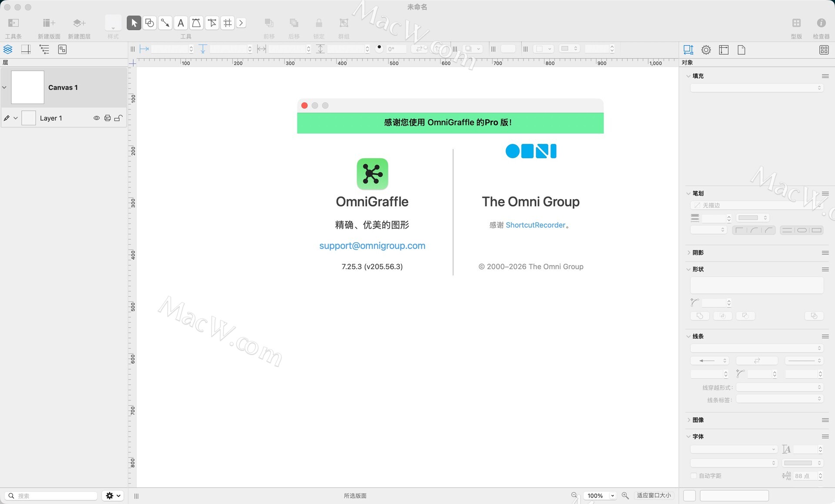Select the Shape tool

coord(150,23)
